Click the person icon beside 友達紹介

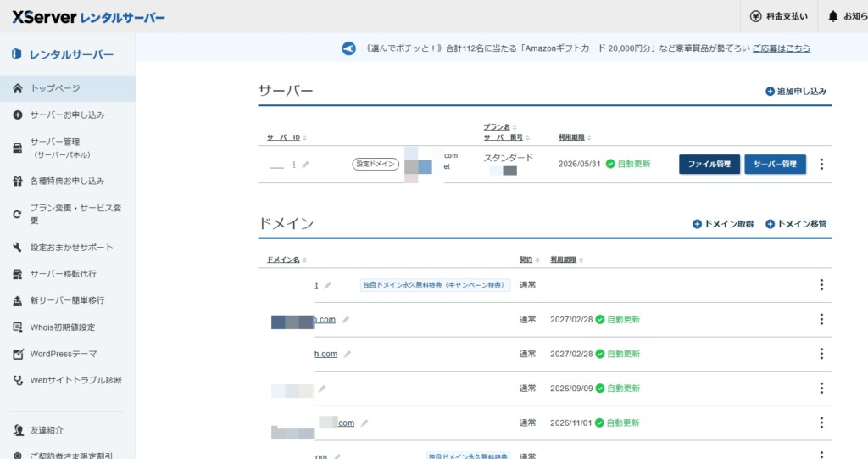click(18, 430)
